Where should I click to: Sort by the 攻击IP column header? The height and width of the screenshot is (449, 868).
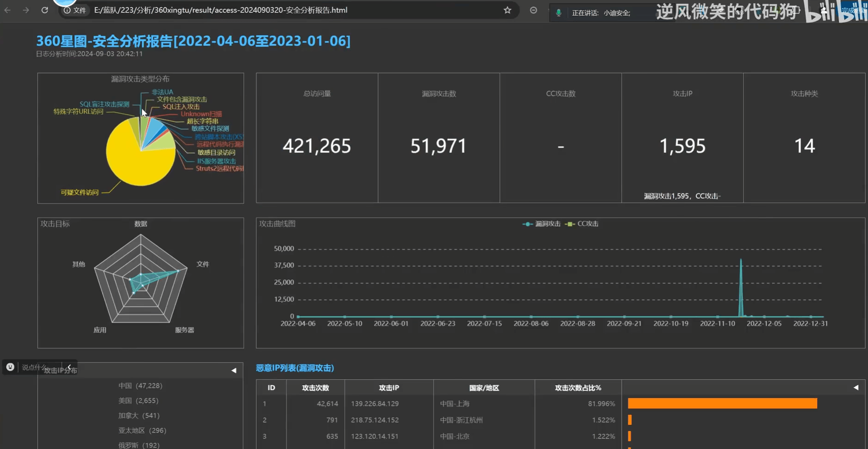pyautogui.click(x=389, y=388)
